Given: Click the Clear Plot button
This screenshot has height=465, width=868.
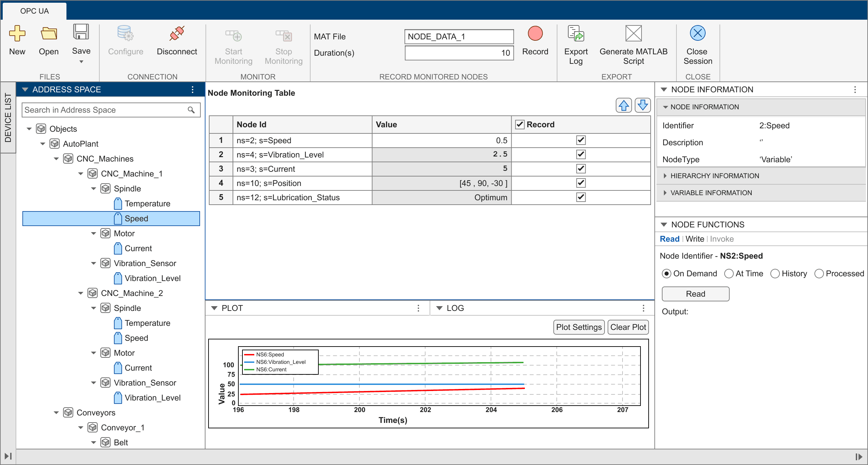Looking at the screenshot, I should point(628,327).
